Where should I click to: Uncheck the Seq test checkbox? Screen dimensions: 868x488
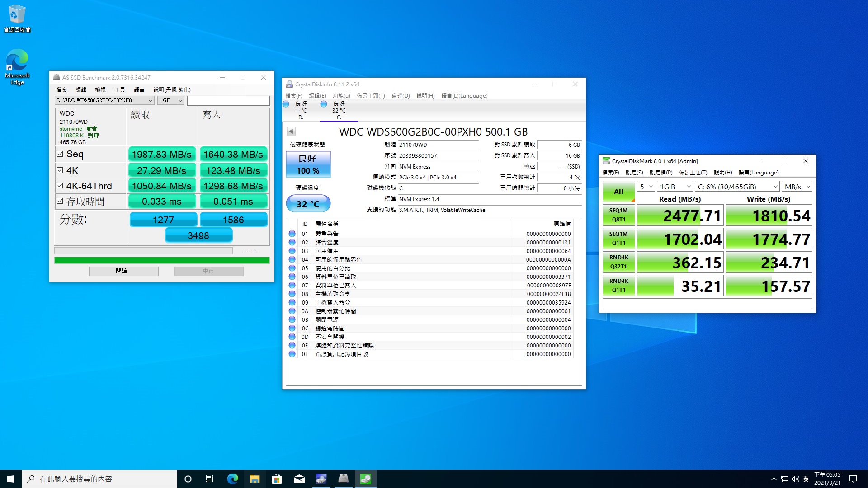[60, 154]
